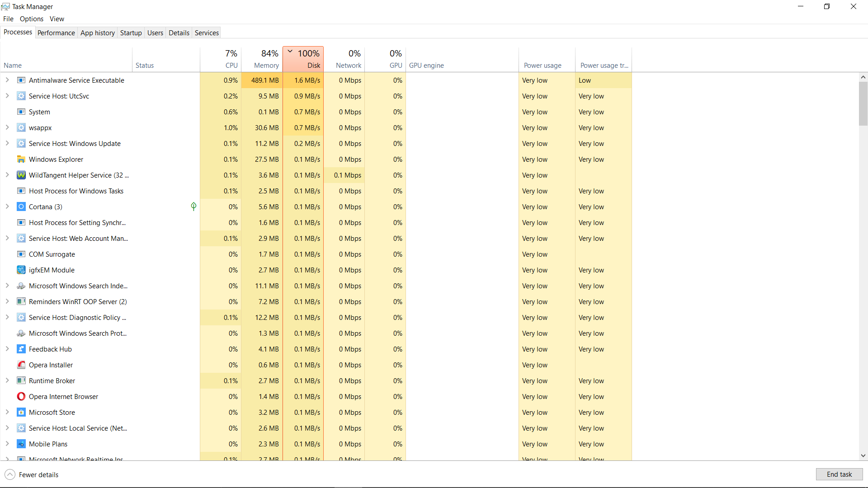Click the Reminders WinRT OOP Server icon

tap(21, 302)
